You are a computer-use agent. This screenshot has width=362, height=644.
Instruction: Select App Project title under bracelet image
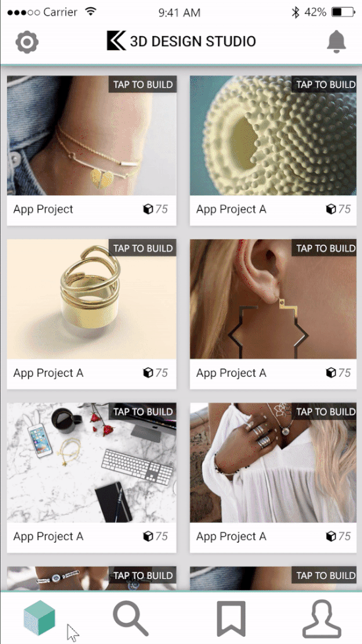coord(43,209)
